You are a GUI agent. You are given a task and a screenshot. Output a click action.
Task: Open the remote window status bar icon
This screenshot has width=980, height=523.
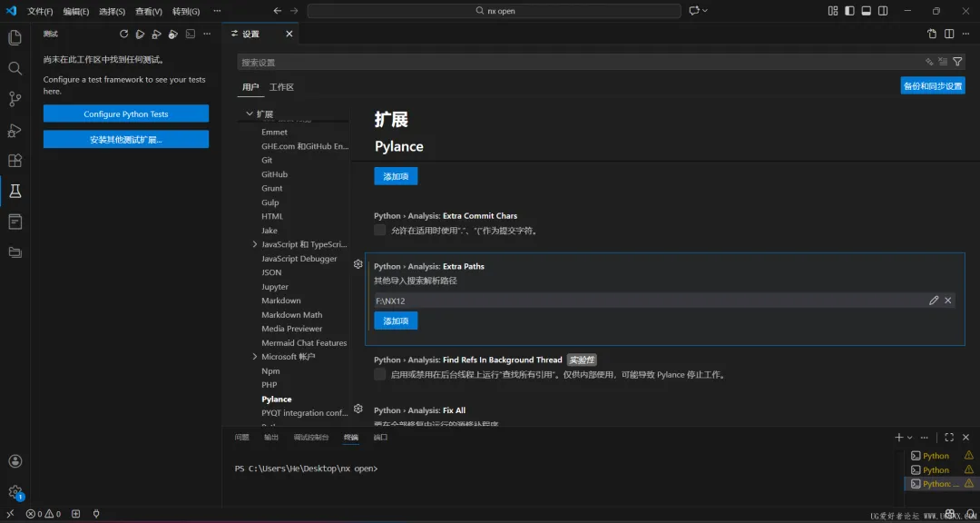pyautogui.click(x=10, y=514)
